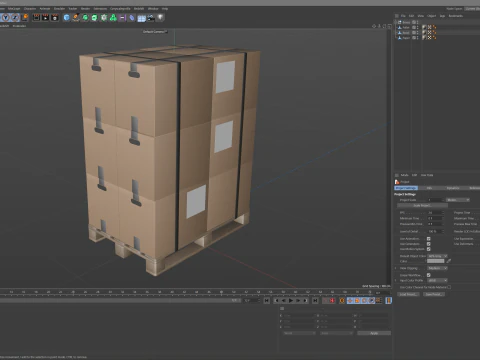Add a Light object from toolbar
Screen dimensions: 480x360
point(160,17)
